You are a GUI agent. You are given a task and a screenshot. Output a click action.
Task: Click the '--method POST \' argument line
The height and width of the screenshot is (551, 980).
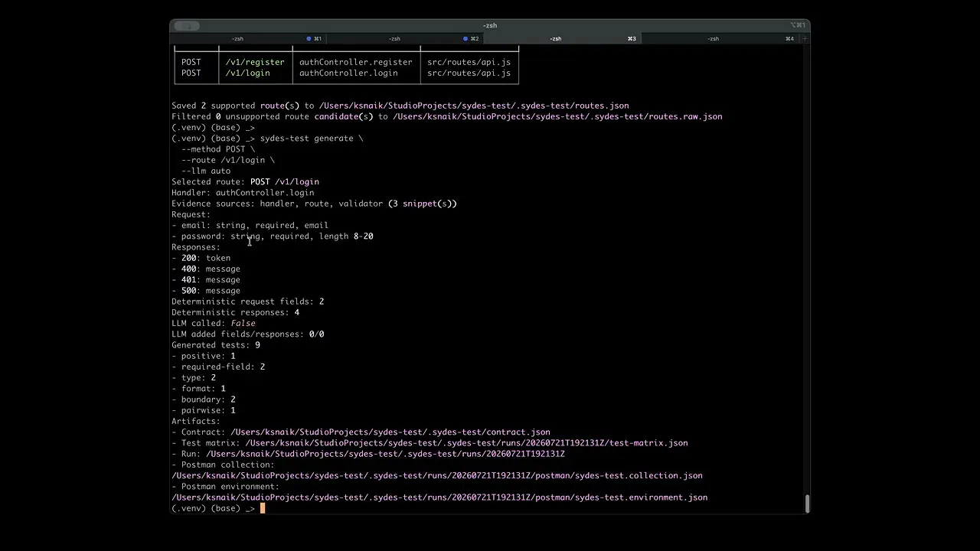(218, 149)
